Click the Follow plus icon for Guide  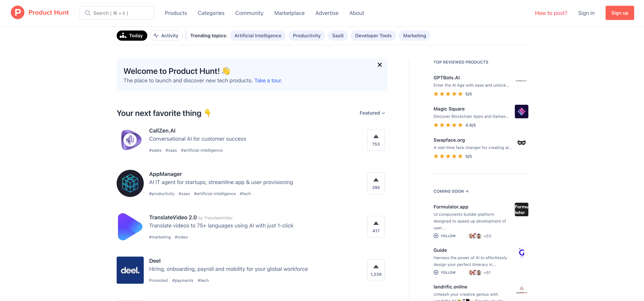pyautogui.click(x=436, y=272)
